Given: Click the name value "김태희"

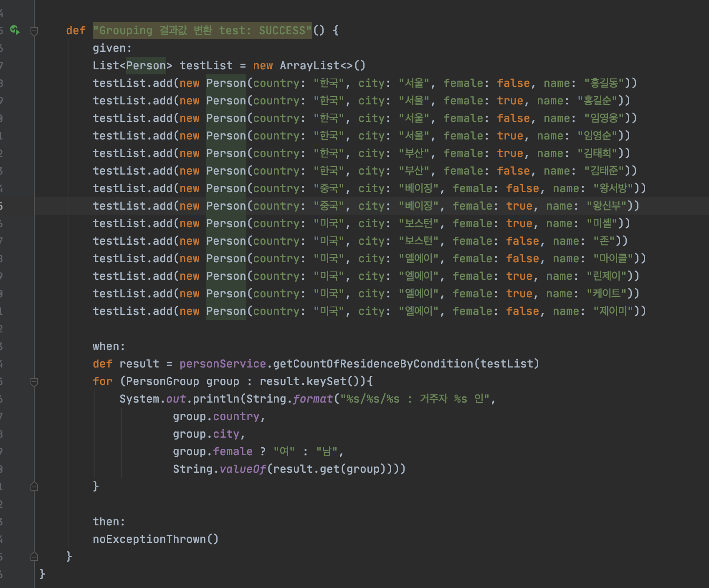Looking at the screenshot, I should 598,153.
